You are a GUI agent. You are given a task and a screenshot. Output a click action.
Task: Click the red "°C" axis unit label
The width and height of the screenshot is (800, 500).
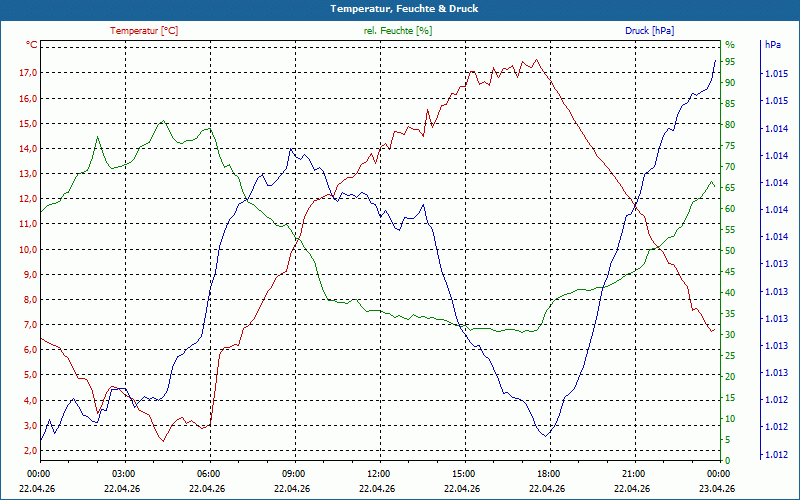32,45
